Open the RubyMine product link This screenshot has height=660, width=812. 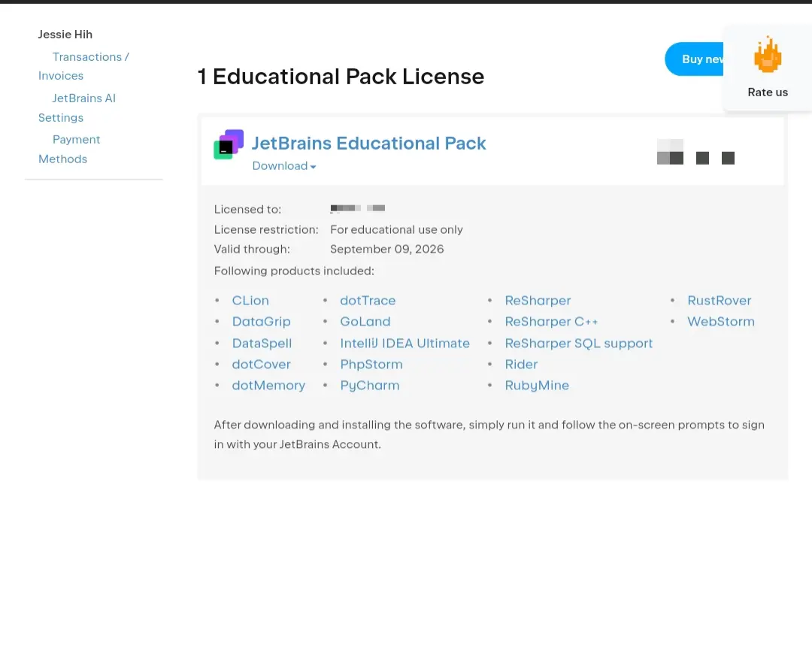point(537,386)
